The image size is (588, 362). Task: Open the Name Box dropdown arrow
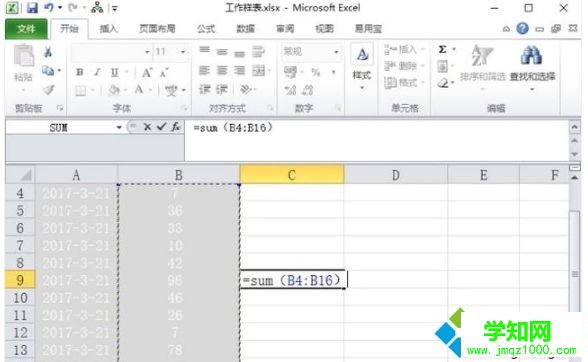[x=118, y=128]
